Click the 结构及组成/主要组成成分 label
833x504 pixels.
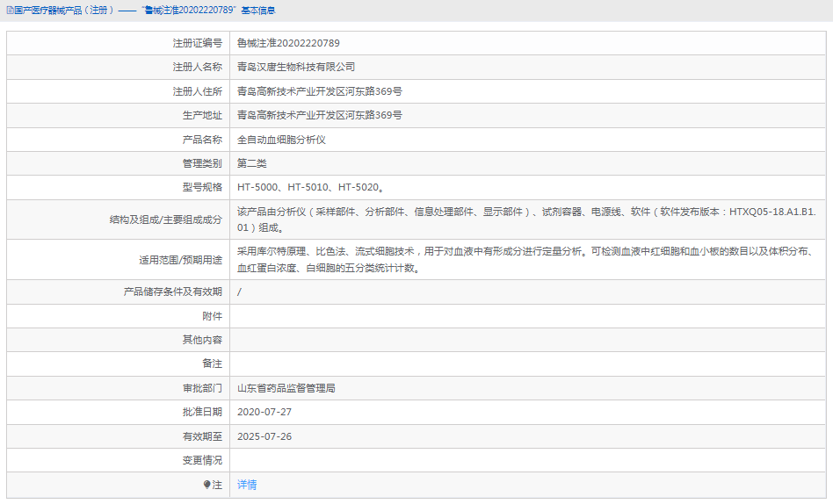[166, 220]
